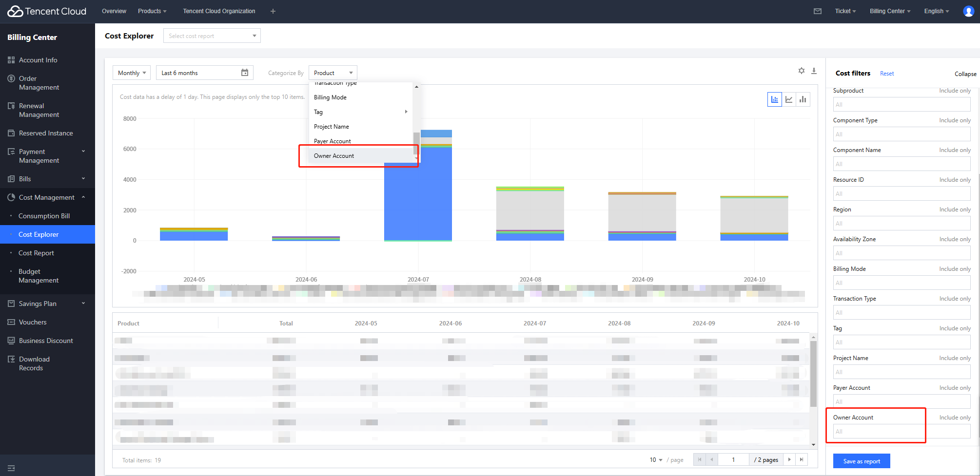Open Cost Report in sidebar

point(37,253)
